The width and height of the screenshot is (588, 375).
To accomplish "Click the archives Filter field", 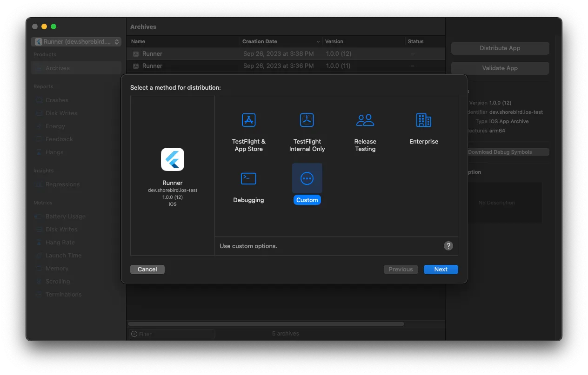I will 172,334.
